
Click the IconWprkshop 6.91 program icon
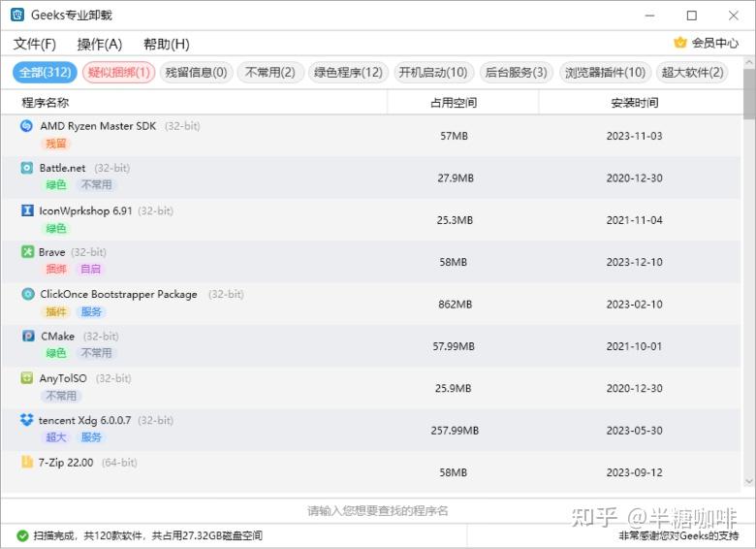coord(27,210)
